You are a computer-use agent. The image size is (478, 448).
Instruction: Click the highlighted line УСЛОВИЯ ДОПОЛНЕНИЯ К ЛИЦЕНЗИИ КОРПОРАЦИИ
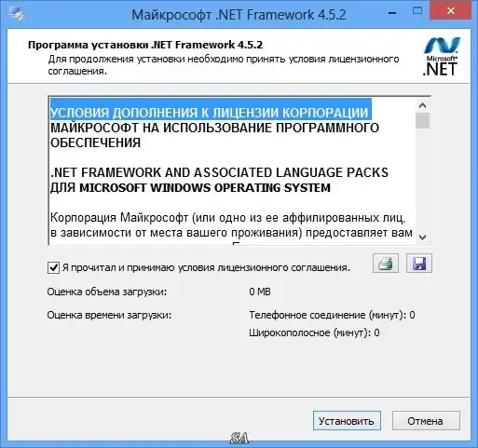click(211, 113)
